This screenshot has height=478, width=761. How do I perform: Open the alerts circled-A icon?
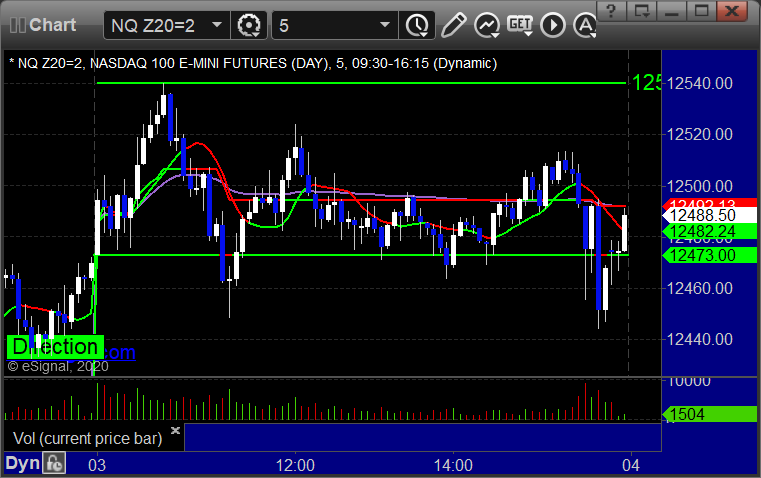[584, 25]
